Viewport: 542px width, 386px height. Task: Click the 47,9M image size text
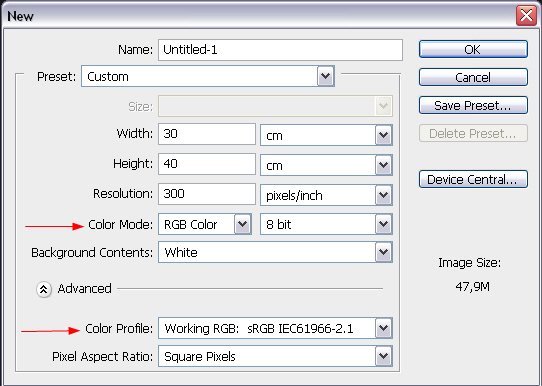coord(473,287)
